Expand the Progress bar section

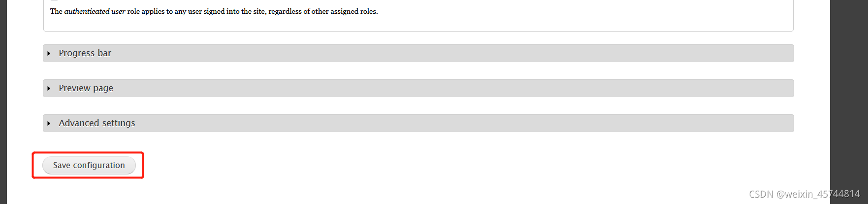pos(418,53)
